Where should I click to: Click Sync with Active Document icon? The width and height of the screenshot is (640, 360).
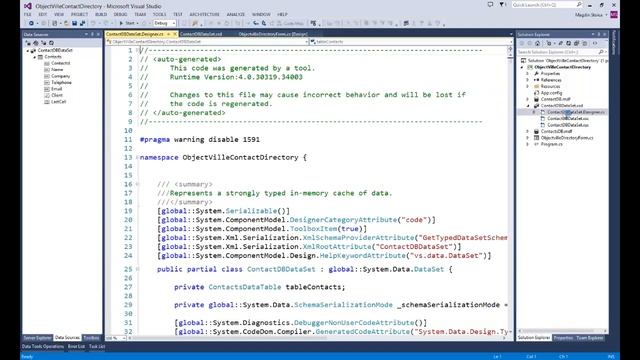tap(561, 43)
